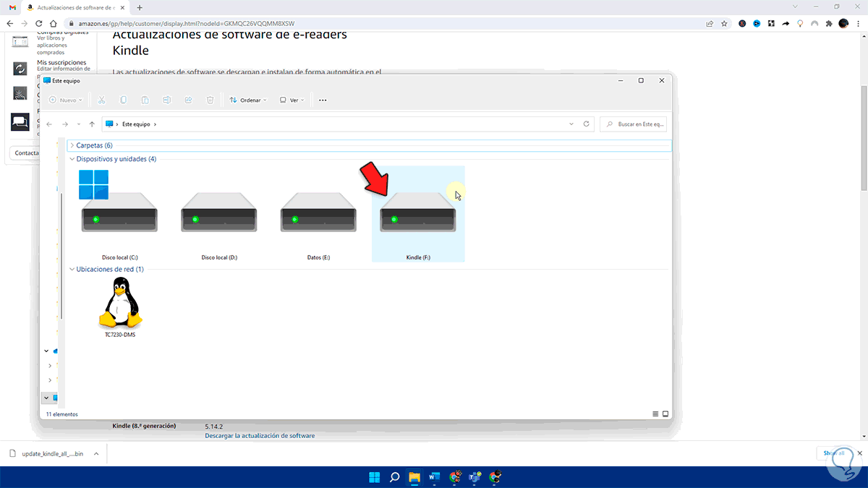Image resolution: width=868 pixels, height=488 pixels.
Task: Open download item options chevron for update_kindle bin
Action: (97, 454)
